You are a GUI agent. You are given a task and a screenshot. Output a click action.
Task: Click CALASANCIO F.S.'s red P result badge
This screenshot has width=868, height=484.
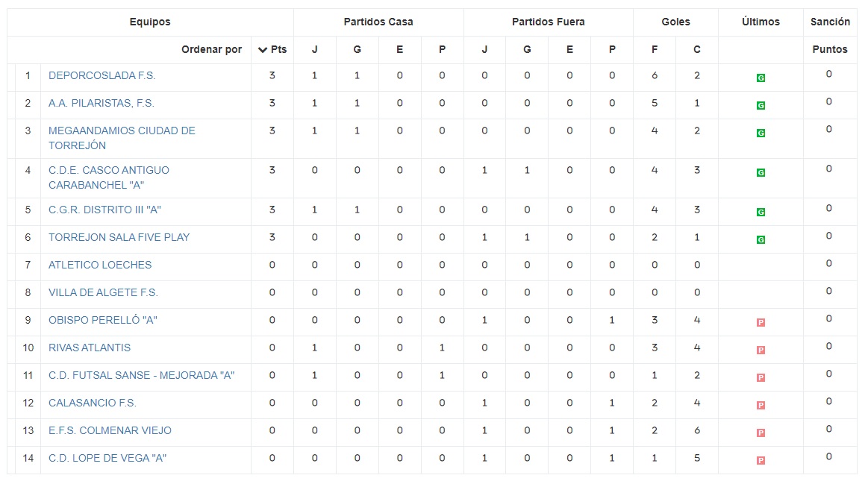761,406
